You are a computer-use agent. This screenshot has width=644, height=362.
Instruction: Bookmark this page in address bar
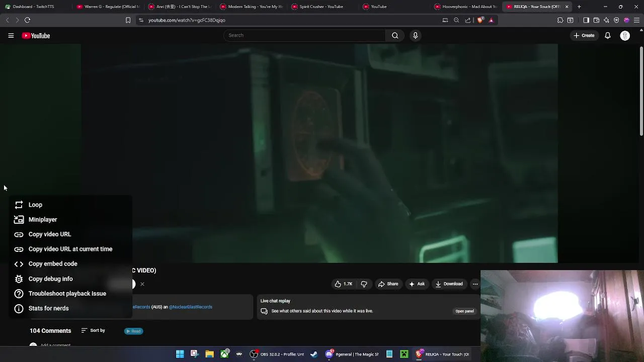[x=128, y=20]
